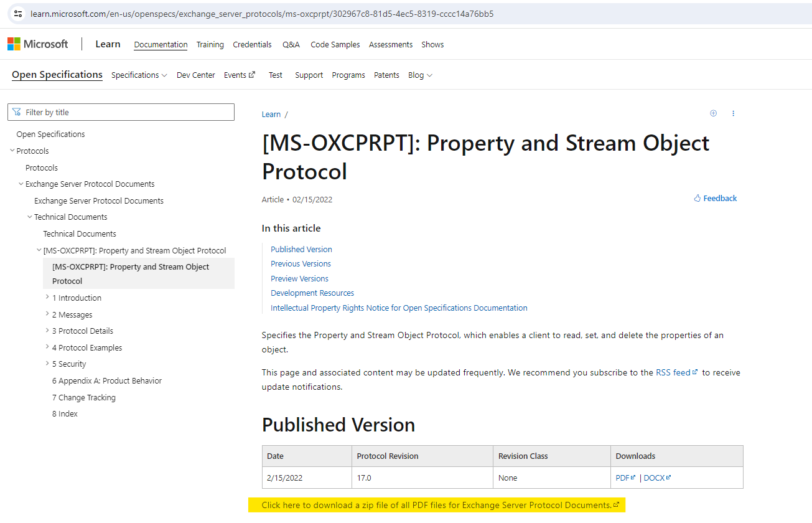Image resolution: width=812 pixels, height=523 pixels.
Task: Open the Training nav item
Action: pos(210,45)
